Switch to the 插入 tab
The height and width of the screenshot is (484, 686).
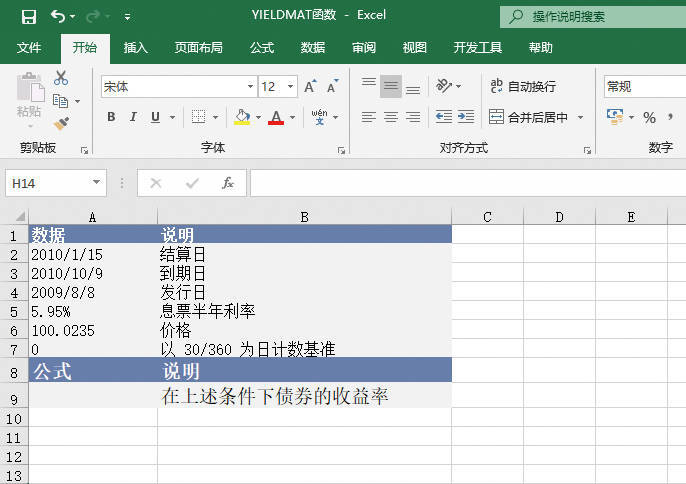[x=136, y=48]
